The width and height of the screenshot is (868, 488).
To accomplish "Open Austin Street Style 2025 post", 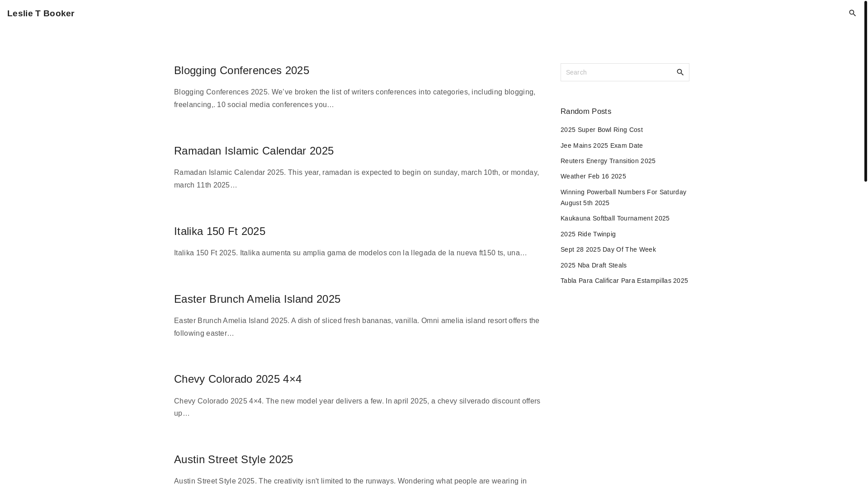I will click(233, 460).
